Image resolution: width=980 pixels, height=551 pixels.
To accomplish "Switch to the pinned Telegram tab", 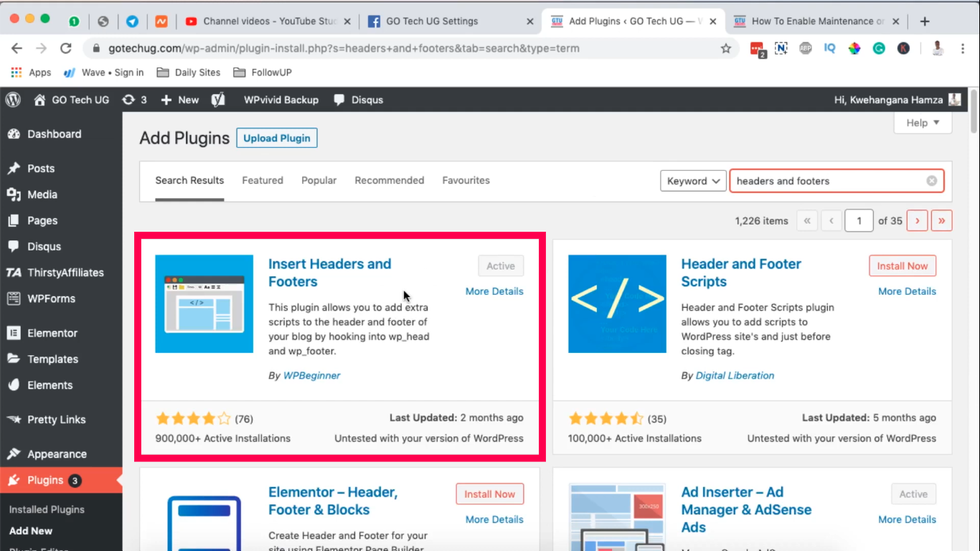I will click(x=133, y=21).
